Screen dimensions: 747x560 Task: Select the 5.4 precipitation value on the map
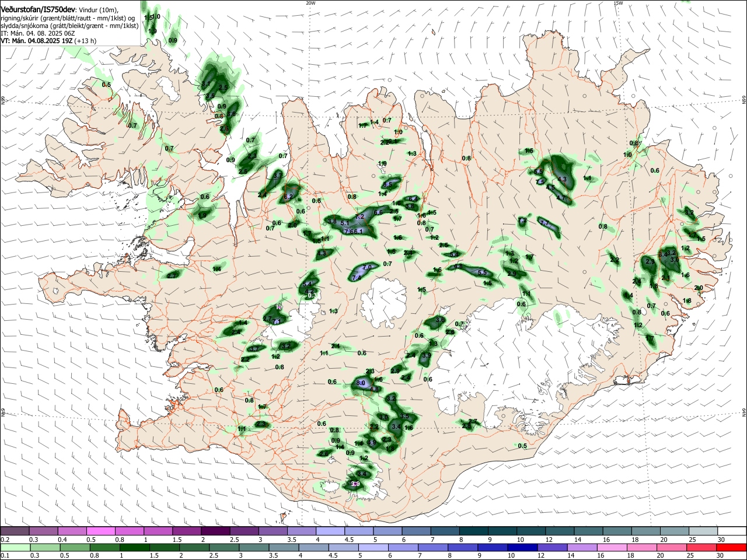pos(308,283)
